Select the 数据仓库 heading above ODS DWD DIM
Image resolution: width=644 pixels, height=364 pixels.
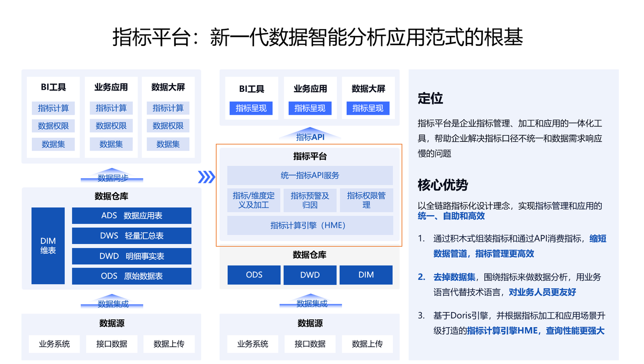[x=309, y=255]
